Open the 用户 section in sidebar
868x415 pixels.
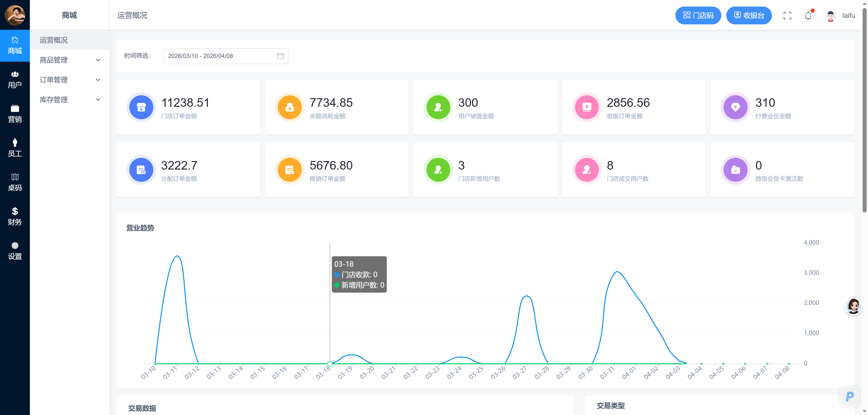pos(15,80)
